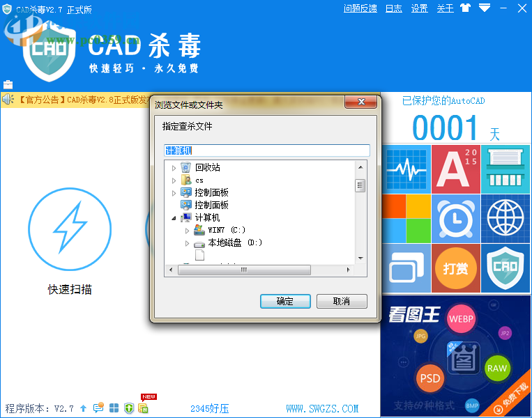Select 计算机 in the folder tree
Image resolution: width=532 pixels, height=418 pixels.
[x=207, y=217]
